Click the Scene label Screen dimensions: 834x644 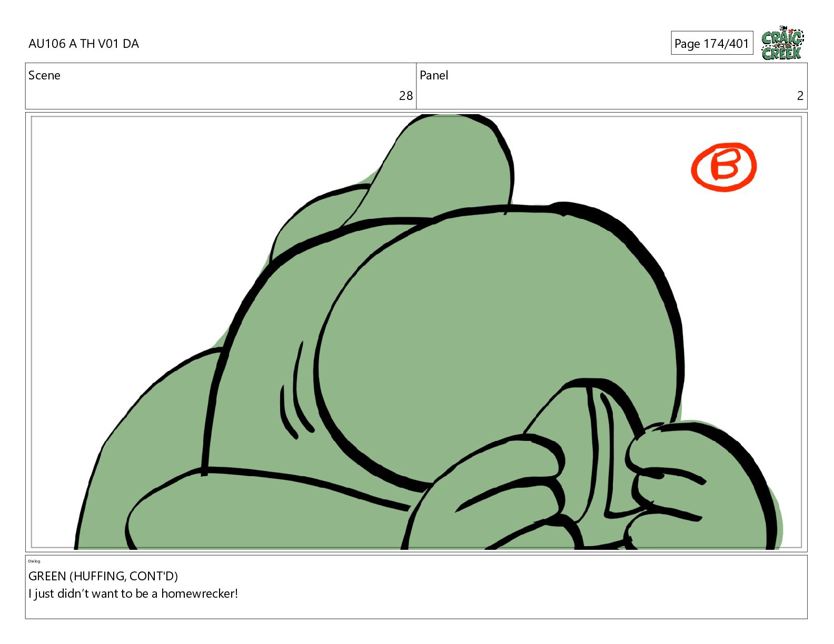coord(44,75)
